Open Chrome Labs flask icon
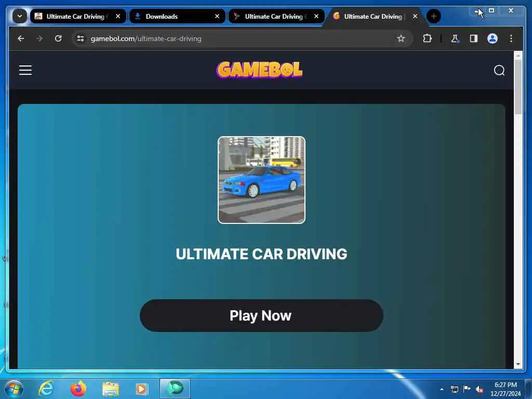Viewport: 532px width, 399px height. (x=455, y=38)
